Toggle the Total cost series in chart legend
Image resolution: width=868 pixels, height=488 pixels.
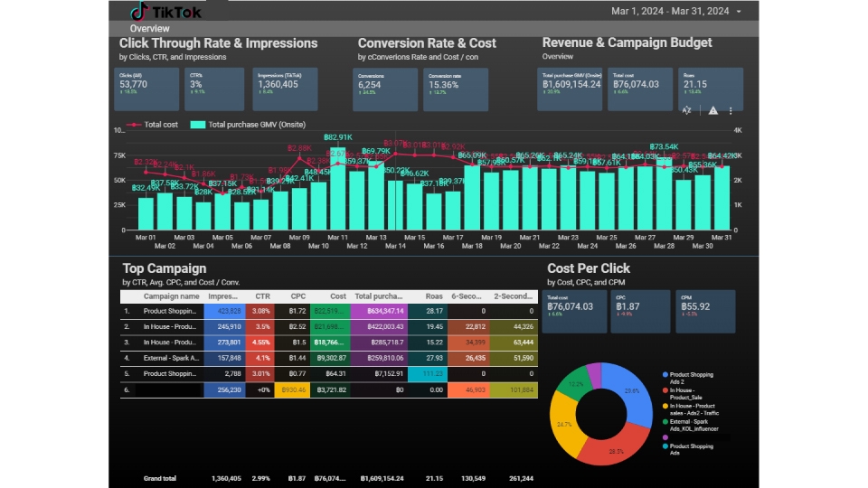point(152,125)
